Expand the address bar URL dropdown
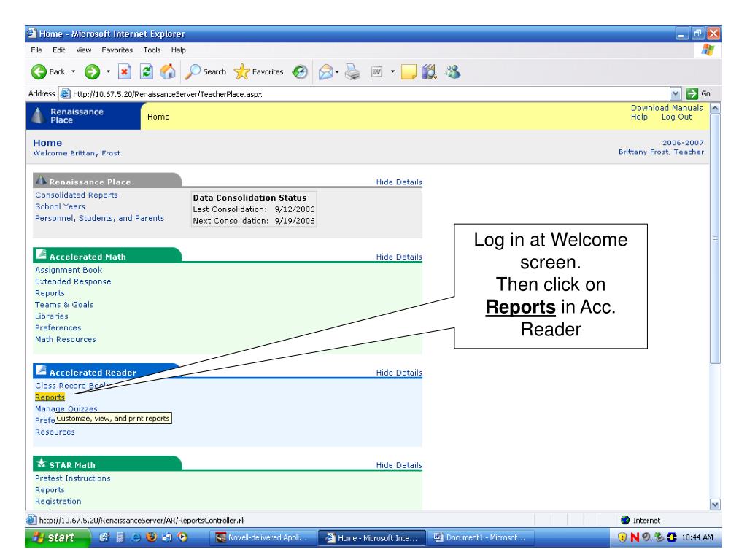747x560 pixels. tap(675, 94)
